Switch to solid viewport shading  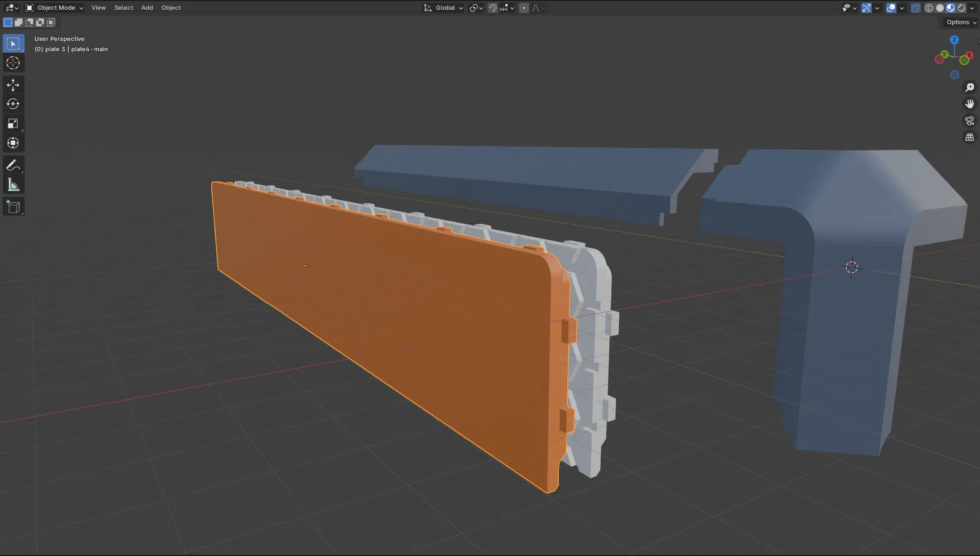(940, 8)
